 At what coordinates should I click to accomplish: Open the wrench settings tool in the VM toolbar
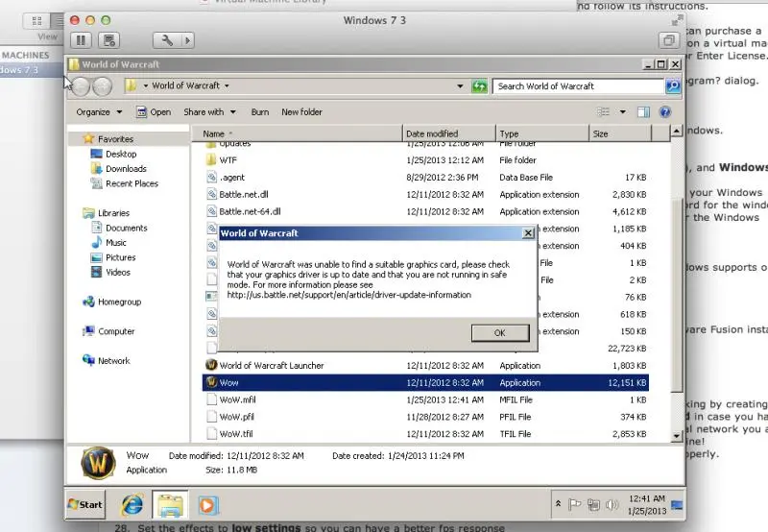[x=167, y=40]
